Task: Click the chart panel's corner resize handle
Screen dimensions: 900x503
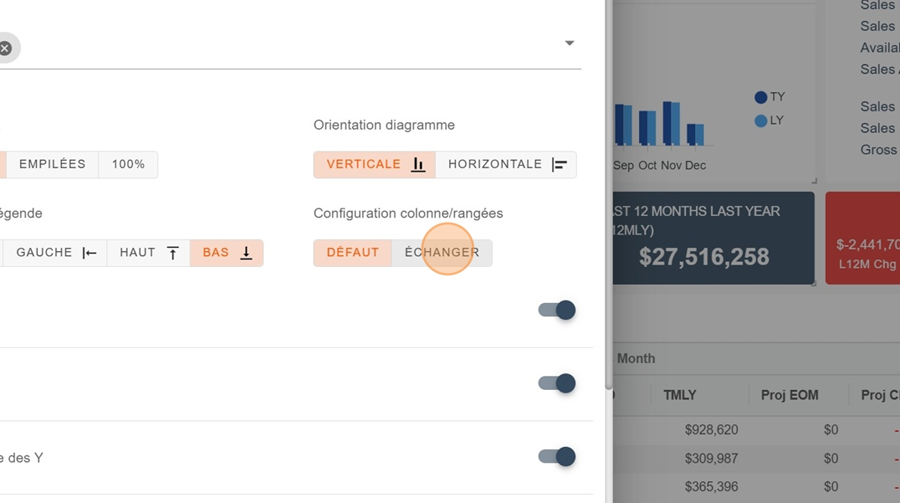Action: [x=813, y=181]
